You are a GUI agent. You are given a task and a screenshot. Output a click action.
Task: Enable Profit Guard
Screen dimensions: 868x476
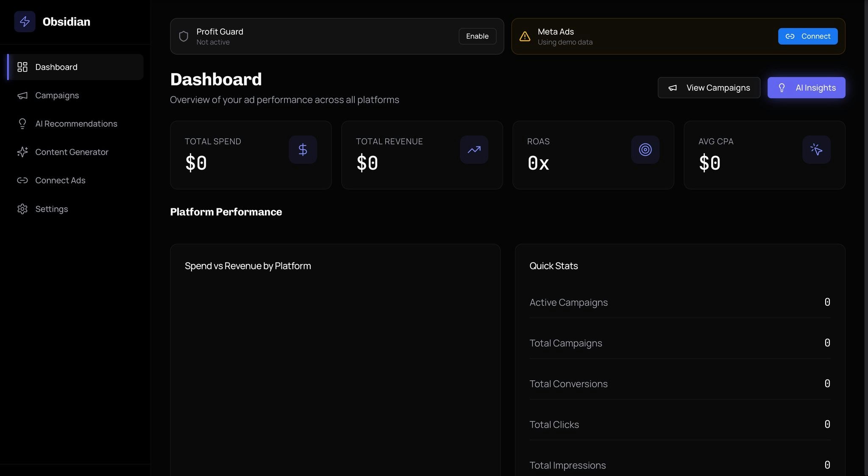tap(477, 36)
